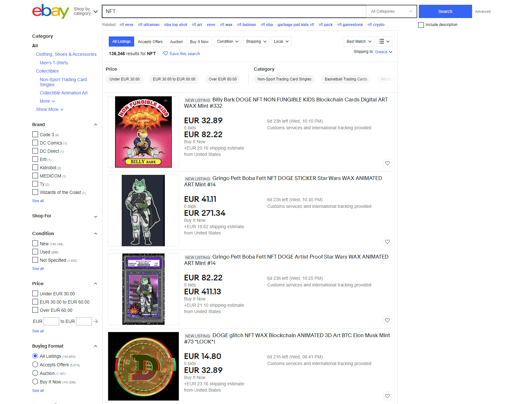Watch the Boba Fett Artist Proof listing heart
This screenshot has height=404, width=532.
coord(387,320)
